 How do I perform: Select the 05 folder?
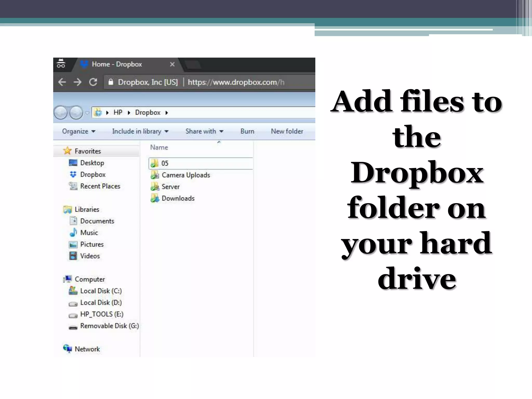tap(201, 163)
